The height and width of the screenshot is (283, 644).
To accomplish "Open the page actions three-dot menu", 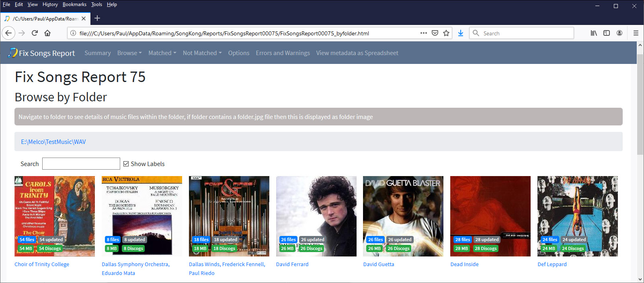I will (424, 33).
